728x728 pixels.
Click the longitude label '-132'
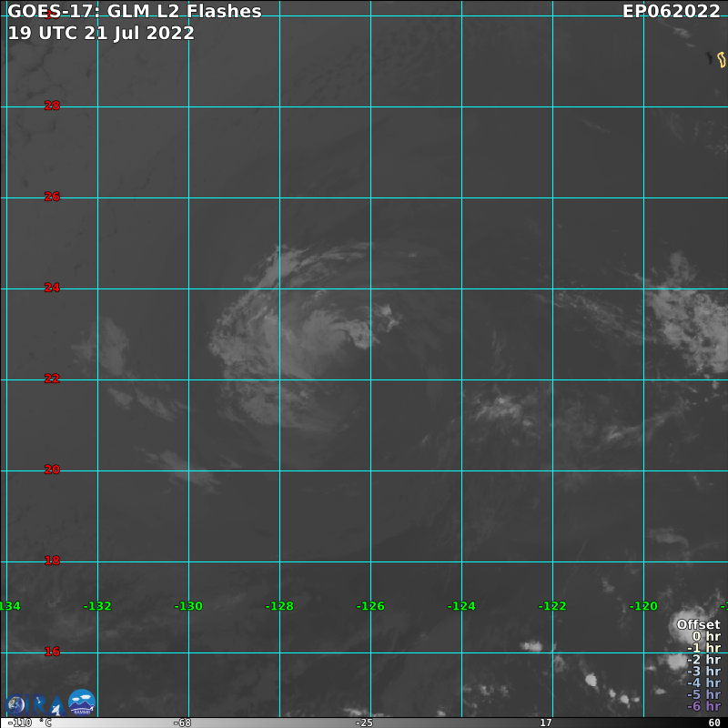pos(97,606)
